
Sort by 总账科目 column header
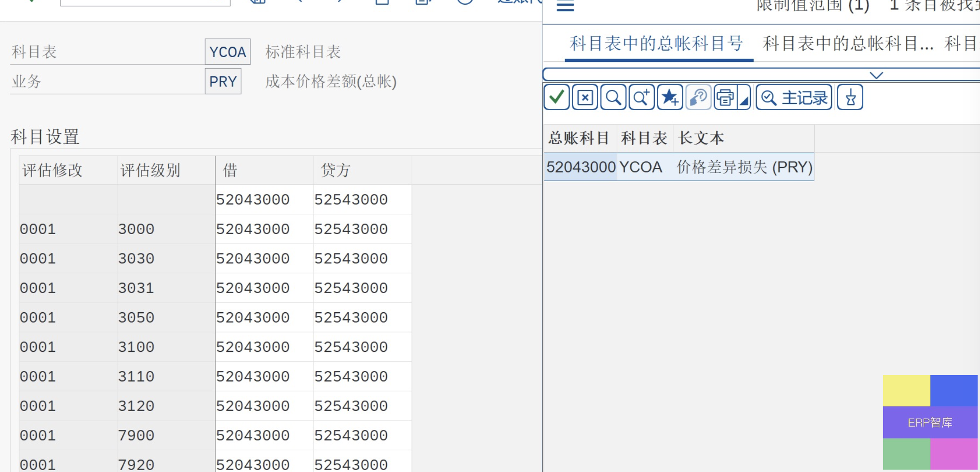pyautogui.click(x=580, y=138)
